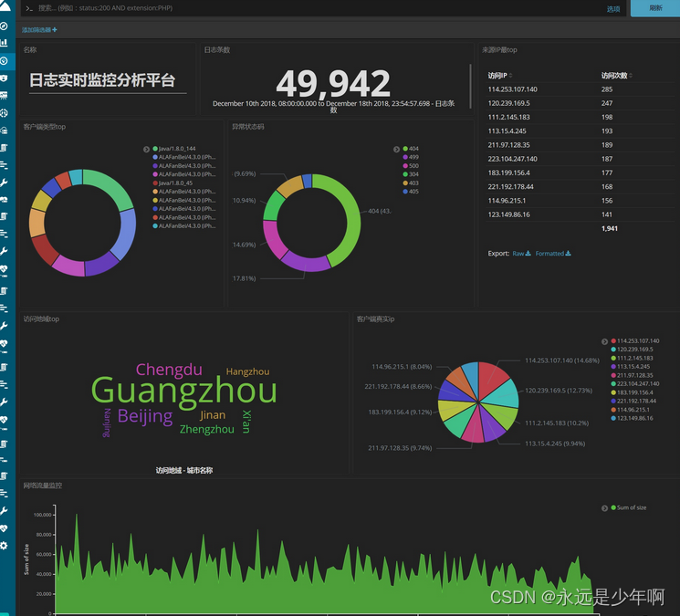Open Visualize via the bar chart icon

click(x=4, y=43)
